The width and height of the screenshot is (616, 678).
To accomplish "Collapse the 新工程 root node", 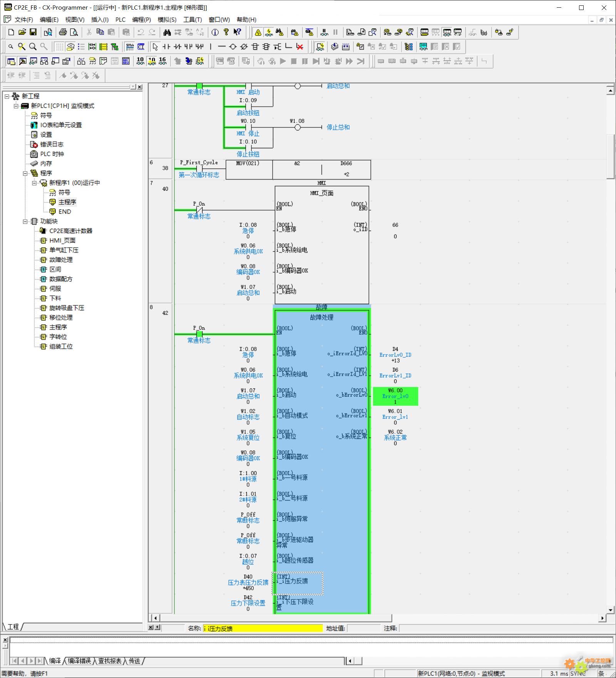I will [x=7, y=96].
